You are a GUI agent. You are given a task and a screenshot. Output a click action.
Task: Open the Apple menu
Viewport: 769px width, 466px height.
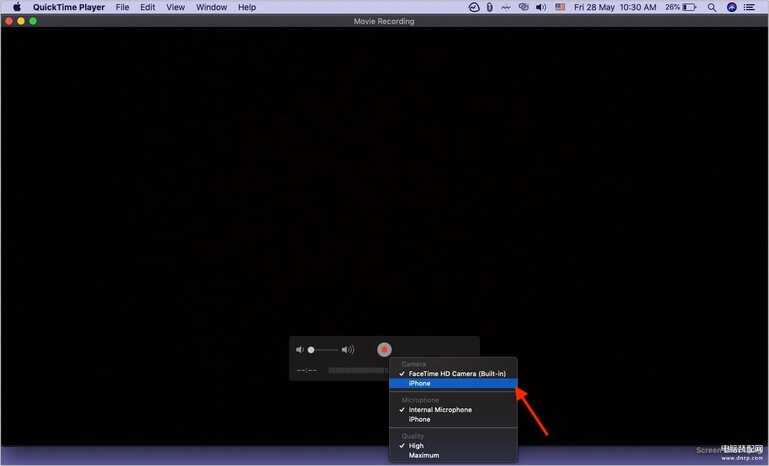click(x=17, y=7)
